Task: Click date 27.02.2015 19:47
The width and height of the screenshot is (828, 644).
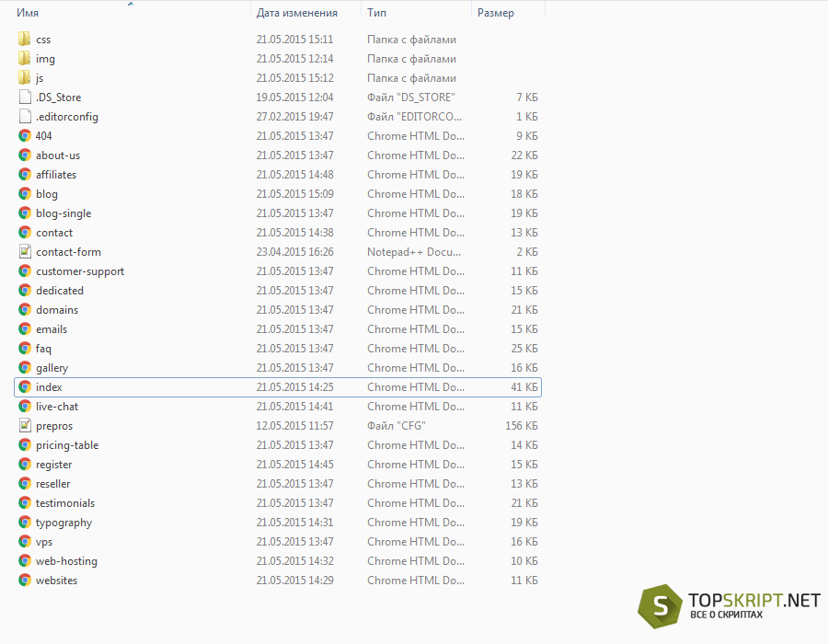Action: point(294,116)
